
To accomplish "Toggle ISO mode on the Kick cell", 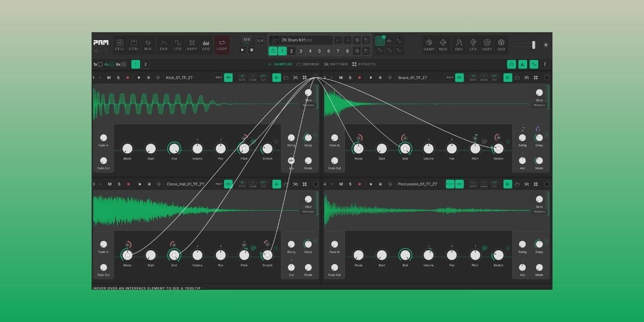I will pyautogui.click(x=228, y=77).
